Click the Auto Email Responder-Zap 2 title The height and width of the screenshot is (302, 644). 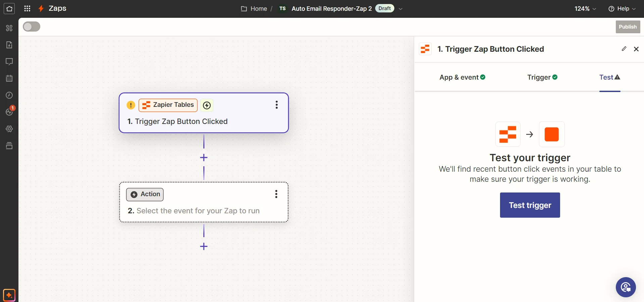(x=332, y=9)
